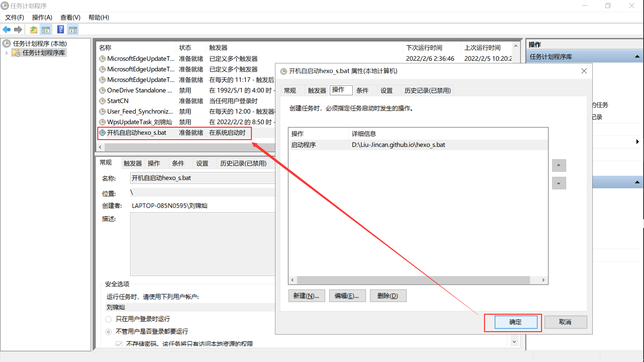This screenshot has width=644, height=362.
Task: Click the move action down arrow button
Action: (559, 183)
